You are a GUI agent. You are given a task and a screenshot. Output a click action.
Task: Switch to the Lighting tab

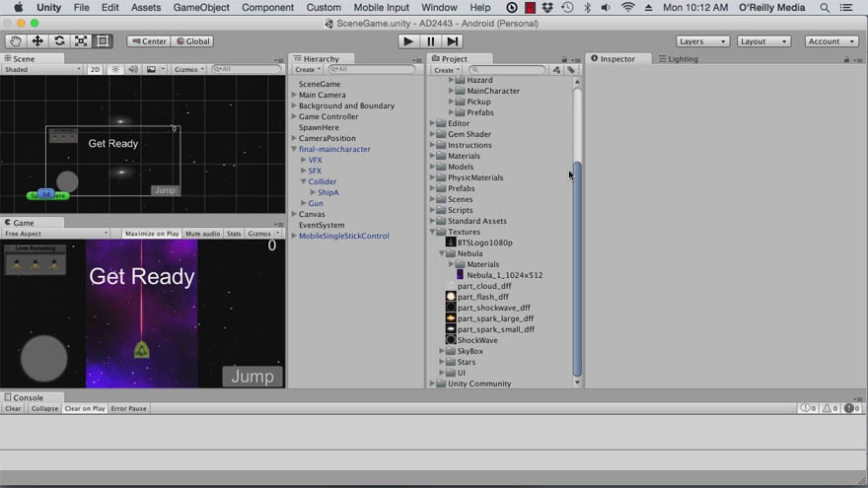[679, 58]
